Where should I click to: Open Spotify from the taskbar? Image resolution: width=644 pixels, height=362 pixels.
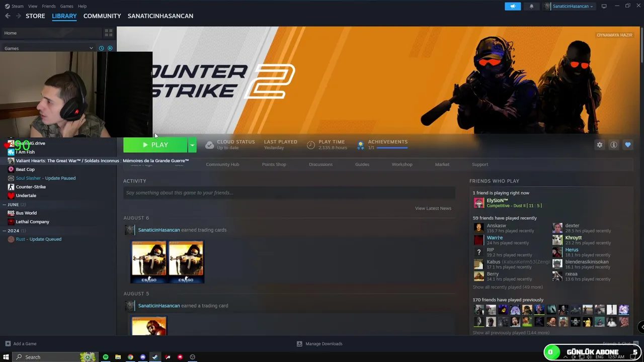[106, 357]
